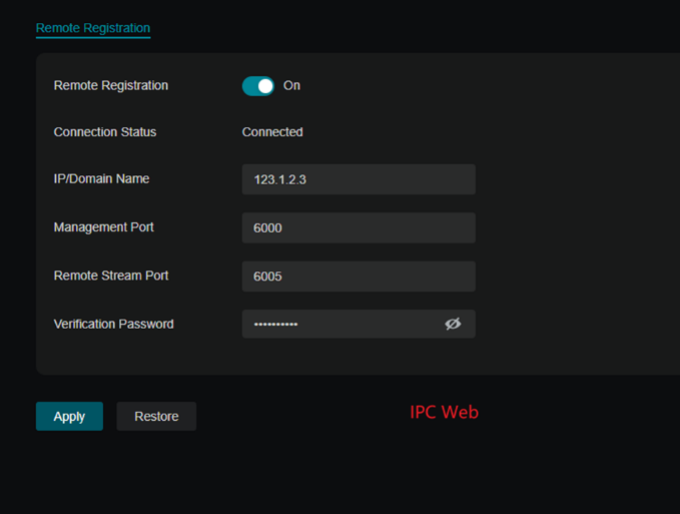Click the Verification Password label
The image size is (680, 514).
coord(113,324)
